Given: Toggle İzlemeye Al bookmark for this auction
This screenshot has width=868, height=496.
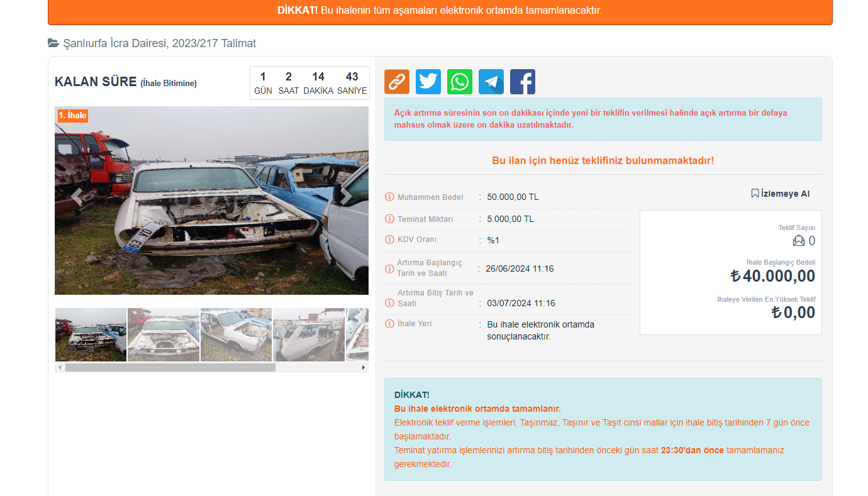Looking at the screenshot, I should pyautogui.click(x=780, y=194).
